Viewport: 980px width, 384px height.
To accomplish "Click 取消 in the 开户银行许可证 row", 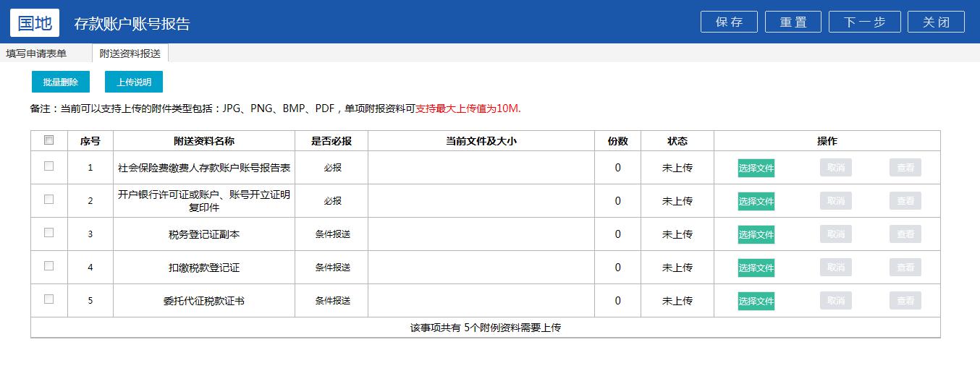I will [x=836, y=201].
